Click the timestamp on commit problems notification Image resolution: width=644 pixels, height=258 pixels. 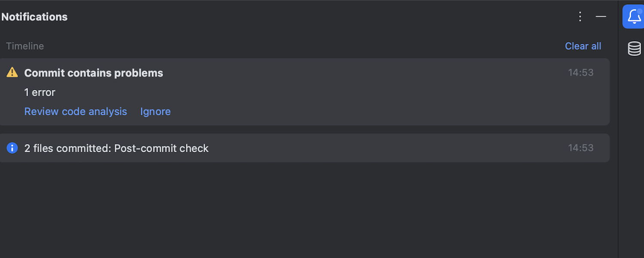[580, 73]
